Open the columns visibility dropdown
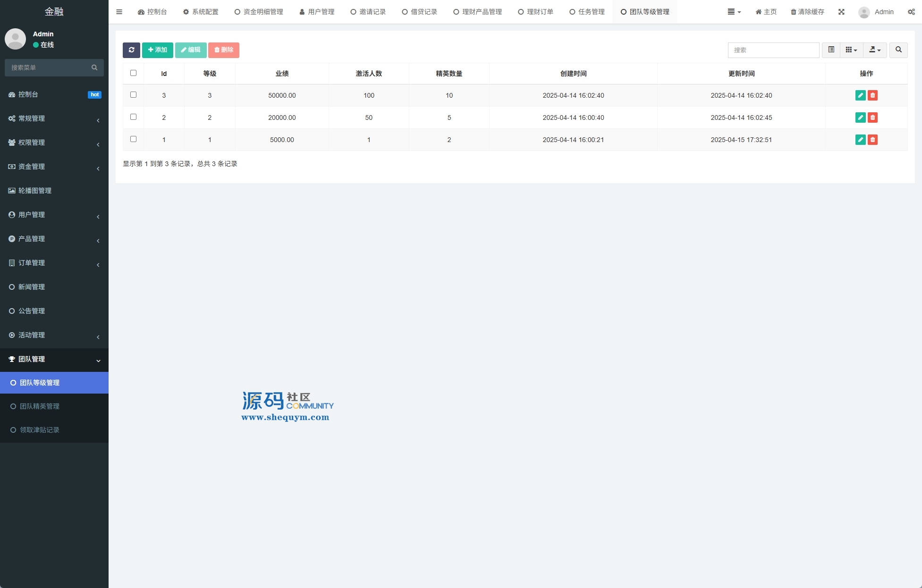 click(851, 50)
